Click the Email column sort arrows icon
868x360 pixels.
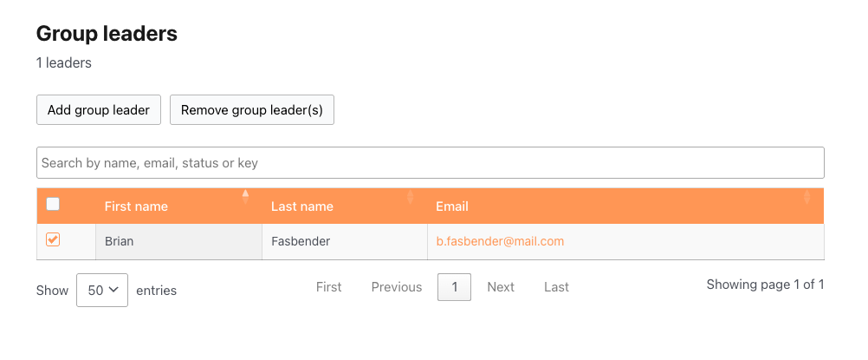point(806,197)
